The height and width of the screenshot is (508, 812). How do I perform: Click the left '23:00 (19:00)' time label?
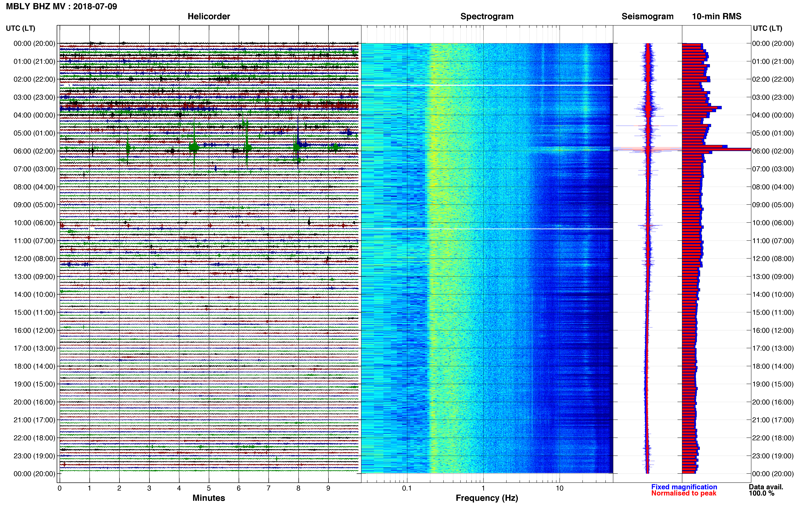click(34, 456)
